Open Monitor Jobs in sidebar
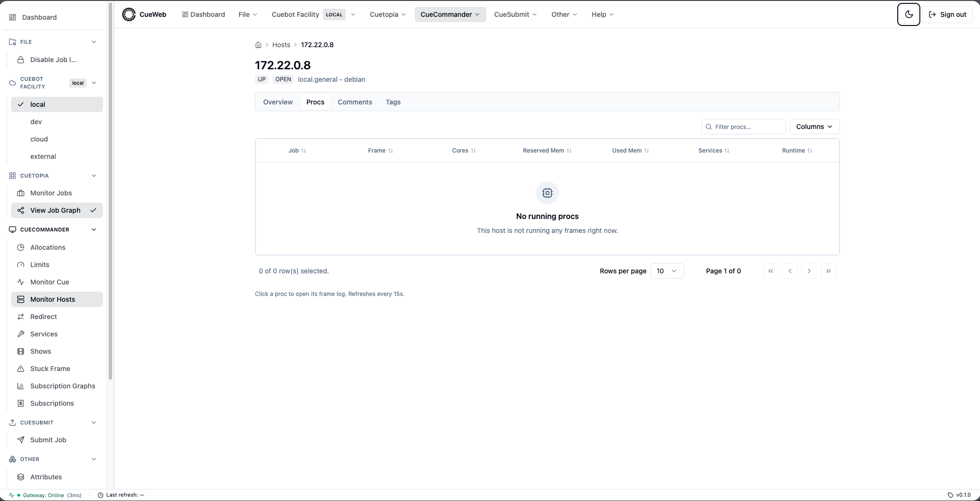Image resolution: width=980 pixels, height=501 pixels. [x=57, y=193]
